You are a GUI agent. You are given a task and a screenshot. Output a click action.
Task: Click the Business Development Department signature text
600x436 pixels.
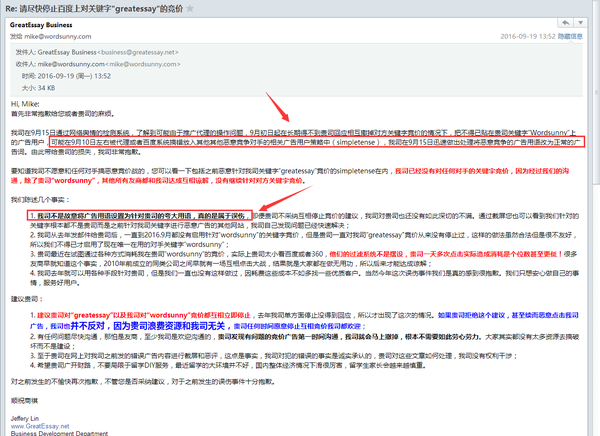coord(59,433)
